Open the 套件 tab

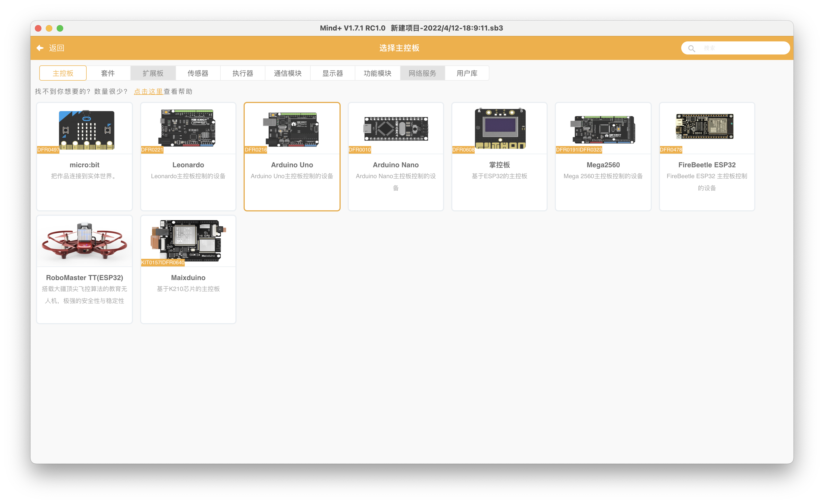click(x=108, y=73)
